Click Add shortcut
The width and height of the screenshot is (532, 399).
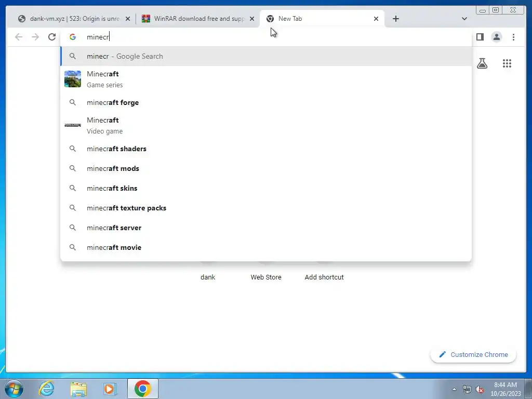324,277
